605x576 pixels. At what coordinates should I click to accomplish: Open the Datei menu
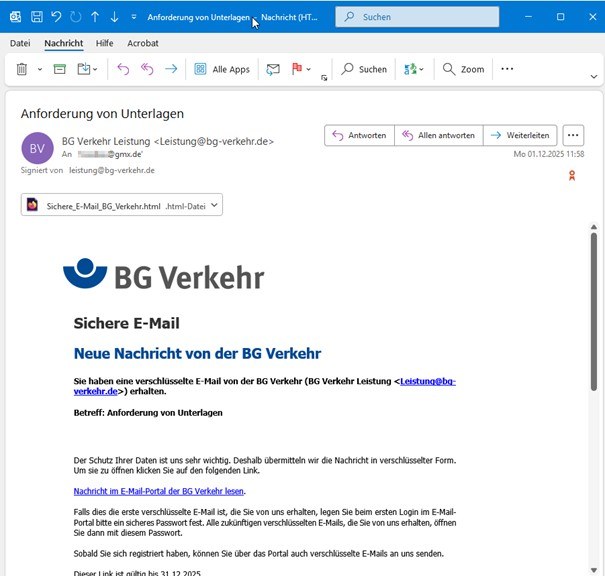20,43
